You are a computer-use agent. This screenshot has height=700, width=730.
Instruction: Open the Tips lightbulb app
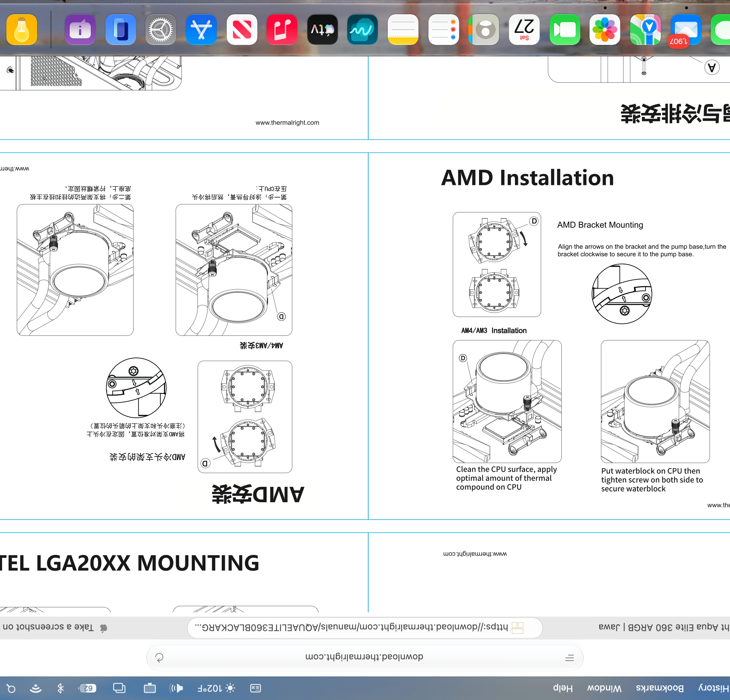click(x=22, y=30)
